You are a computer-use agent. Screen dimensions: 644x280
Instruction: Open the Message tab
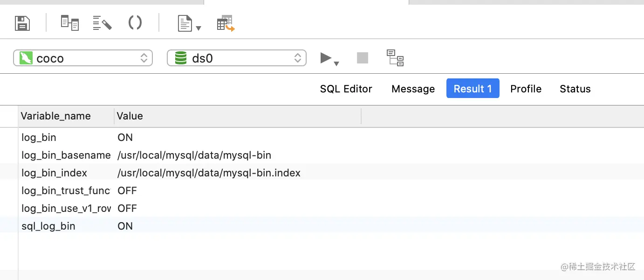[413, 89]
